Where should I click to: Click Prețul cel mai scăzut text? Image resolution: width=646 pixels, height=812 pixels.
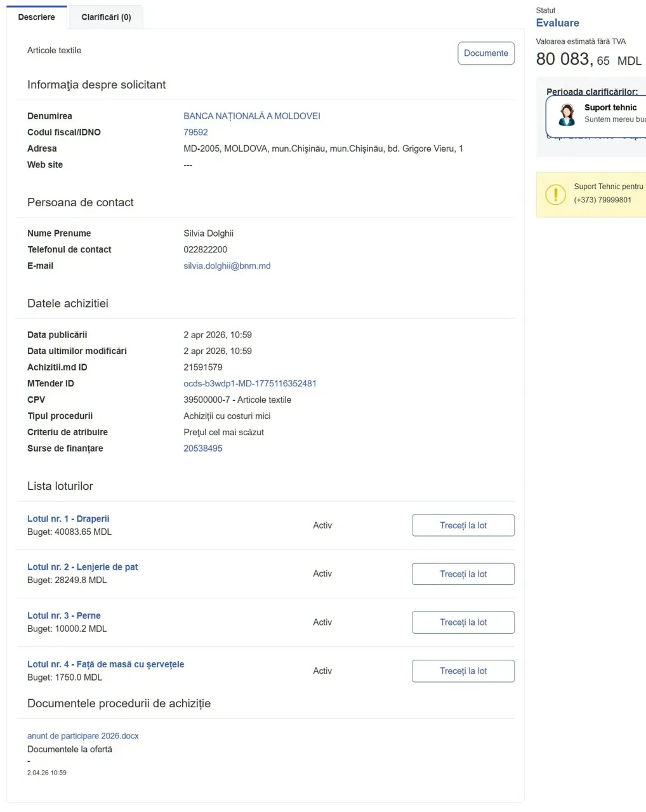pyautogui.click(x=223, y=433)
